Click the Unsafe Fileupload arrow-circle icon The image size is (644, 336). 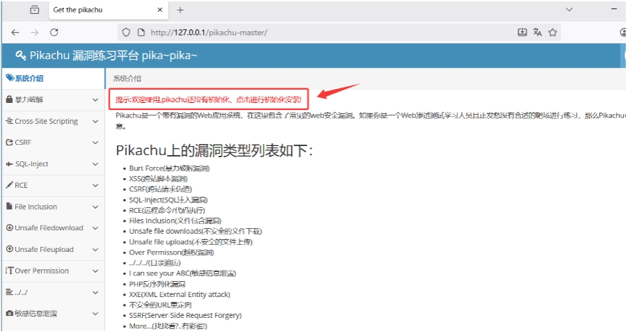point(10,249)
